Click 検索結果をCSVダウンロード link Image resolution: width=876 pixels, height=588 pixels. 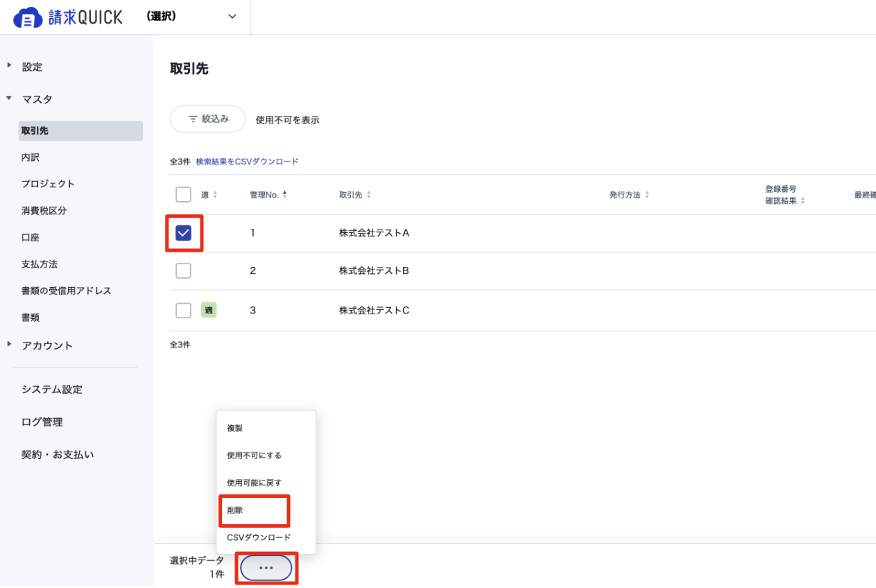(x=247, y=162)
